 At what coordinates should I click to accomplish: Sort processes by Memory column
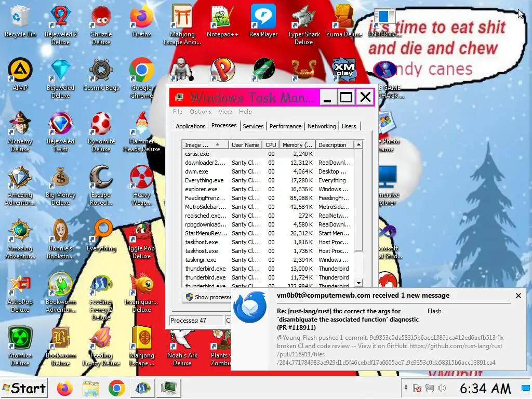297,145
